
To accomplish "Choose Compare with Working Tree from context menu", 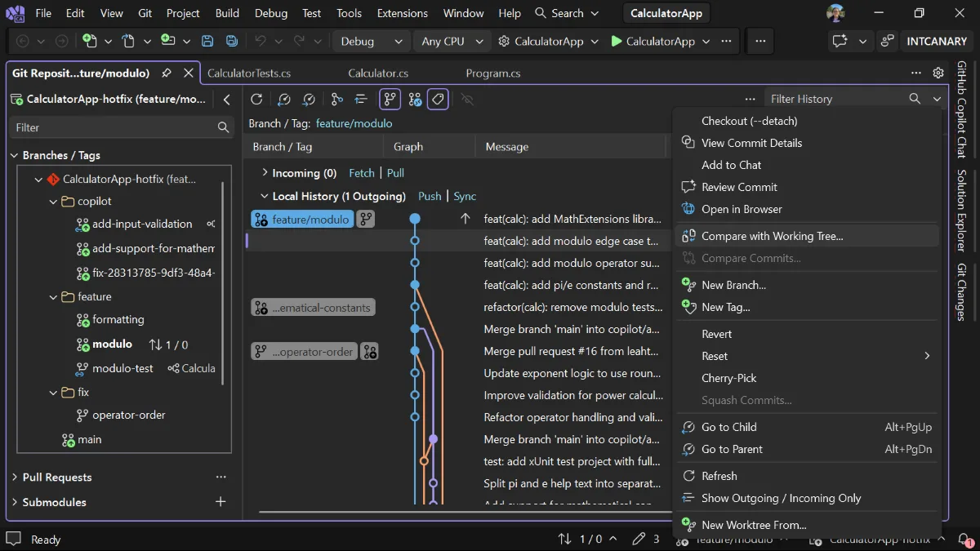I will point(807,236).
